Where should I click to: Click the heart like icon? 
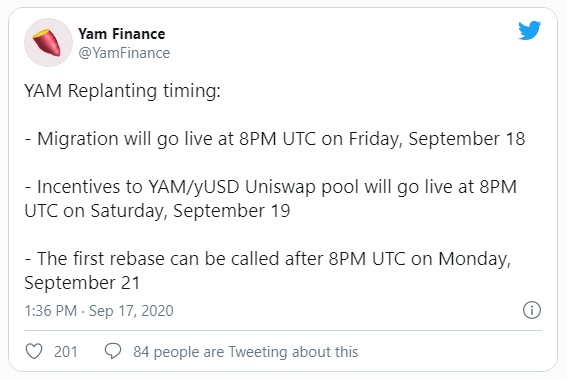pyautogui.click(x=34, y=351)
